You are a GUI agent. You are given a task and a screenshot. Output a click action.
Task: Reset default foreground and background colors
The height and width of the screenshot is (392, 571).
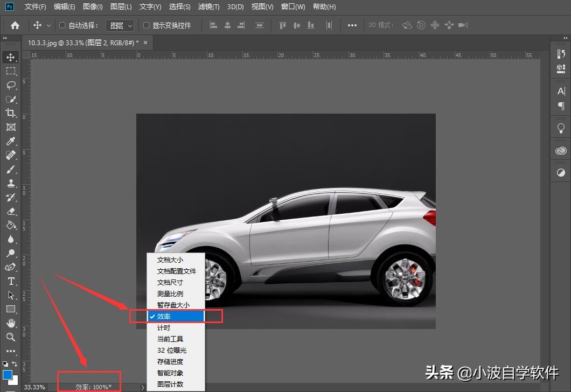click(x=5, y=363)
